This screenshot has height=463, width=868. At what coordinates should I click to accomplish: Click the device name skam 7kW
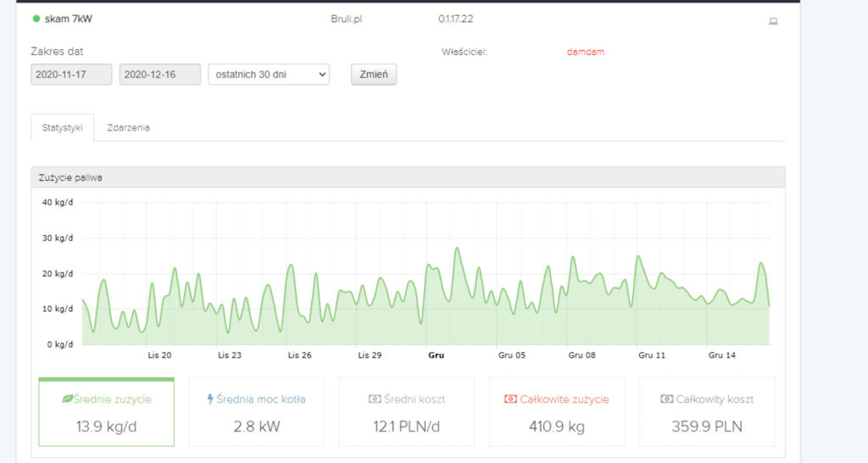point(69,19)
